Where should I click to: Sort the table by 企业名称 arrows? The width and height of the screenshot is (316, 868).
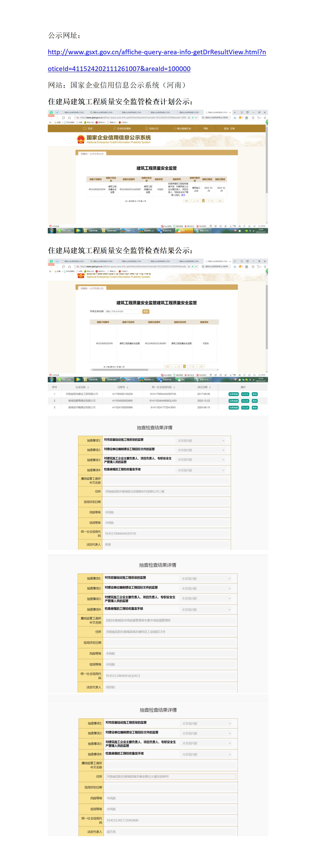pyautogui.click(x=88, y=387)
